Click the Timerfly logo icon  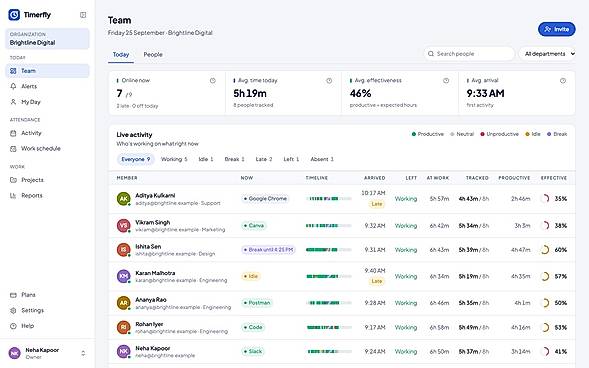pos(14,15)
